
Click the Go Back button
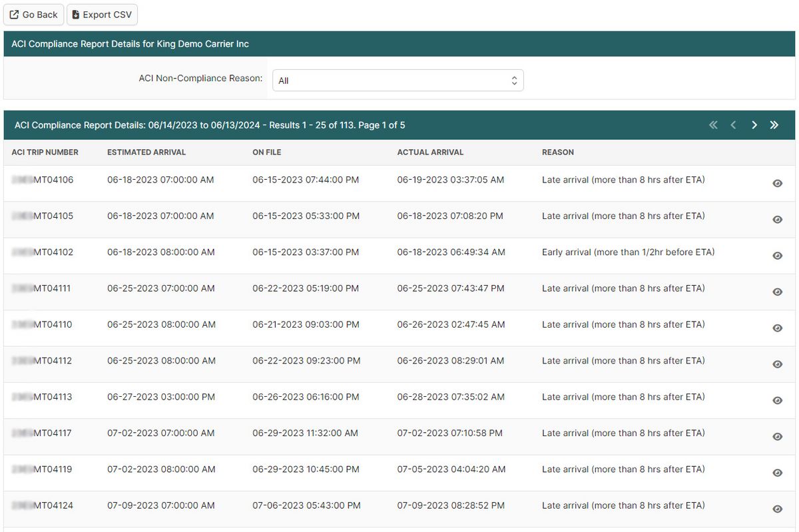coord(33,14)
